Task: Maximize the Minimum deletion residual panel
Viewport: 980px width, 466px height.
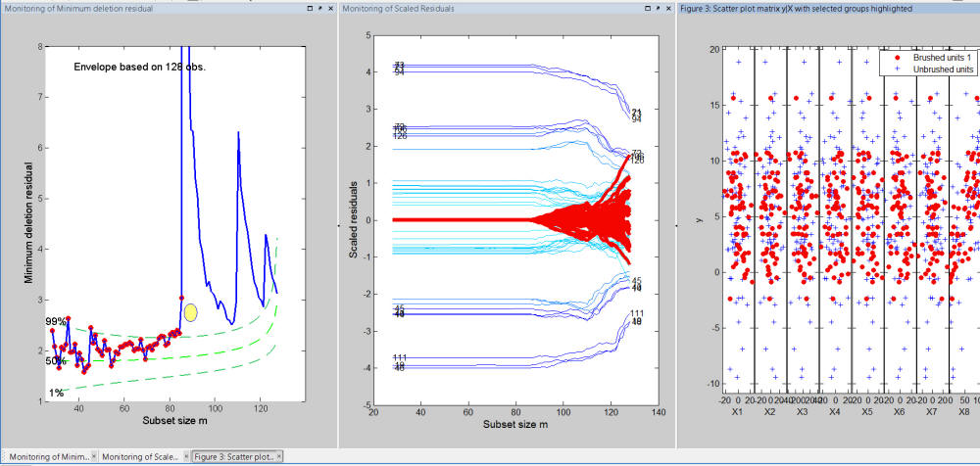Action: pos(309,8)
